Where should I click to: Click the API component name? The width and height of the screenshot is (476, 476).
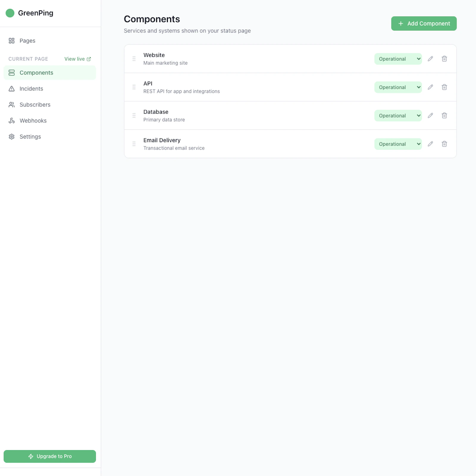coord(148,84)
